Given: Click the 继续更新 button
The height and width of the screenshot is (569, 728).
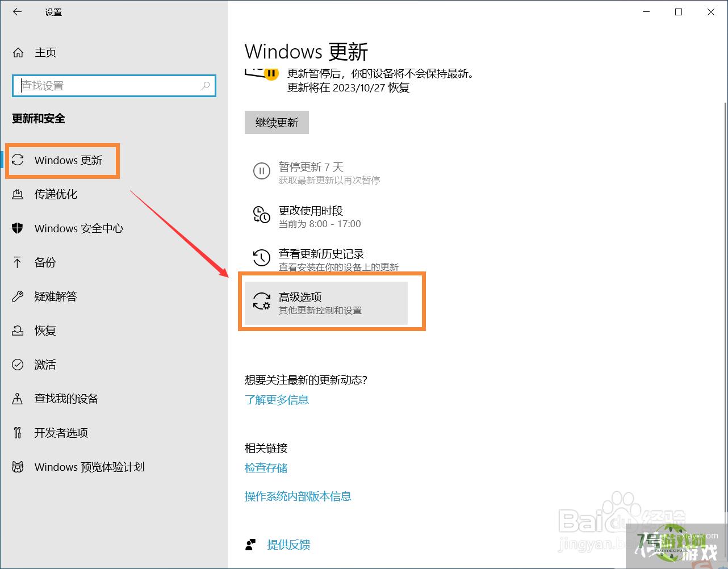Looking at the screenshot, I should pos(277,123).
